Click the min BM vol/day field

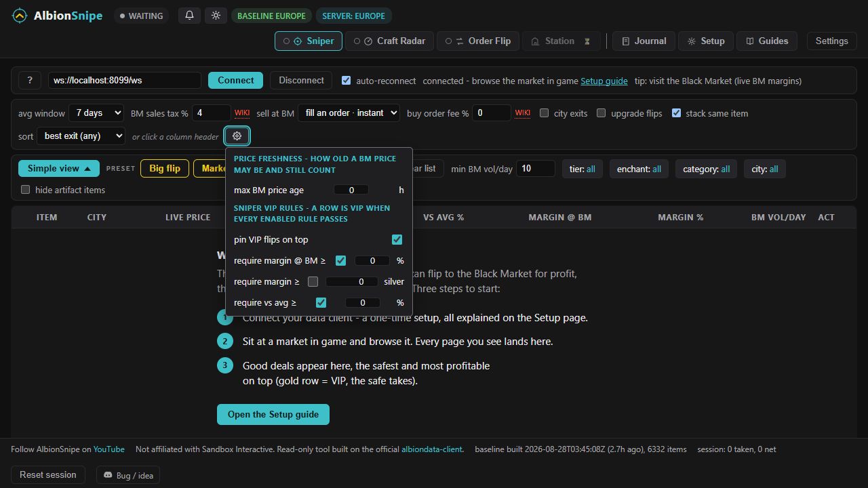coord(536,169)
